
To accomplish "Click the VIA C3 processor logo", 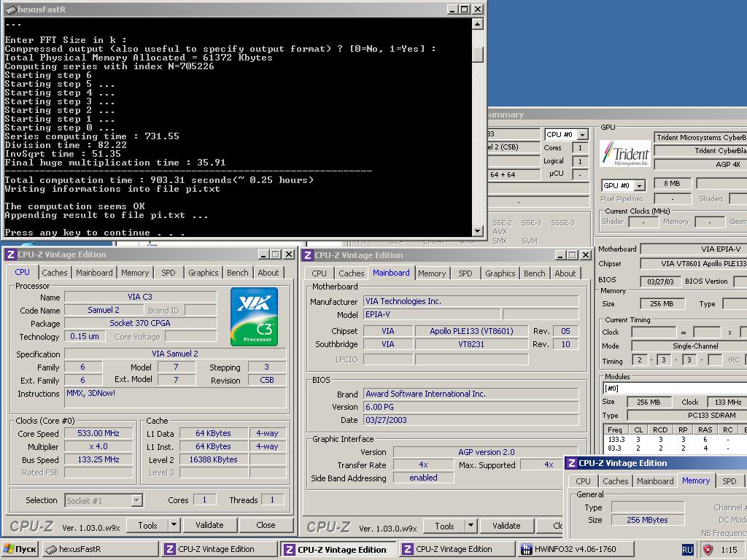I will (x=254, y=316).
